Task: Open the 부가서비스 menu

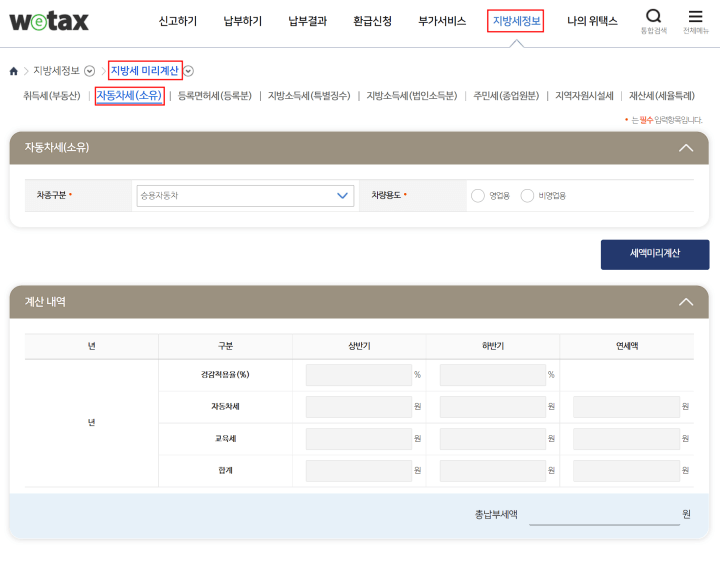Action: [442, 21]
